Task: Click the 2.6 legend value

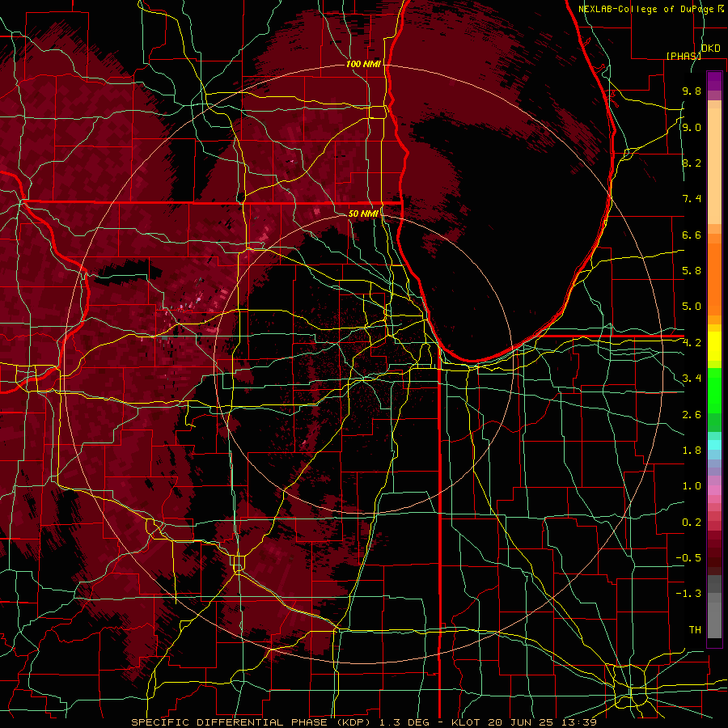Action: [692, 415]
